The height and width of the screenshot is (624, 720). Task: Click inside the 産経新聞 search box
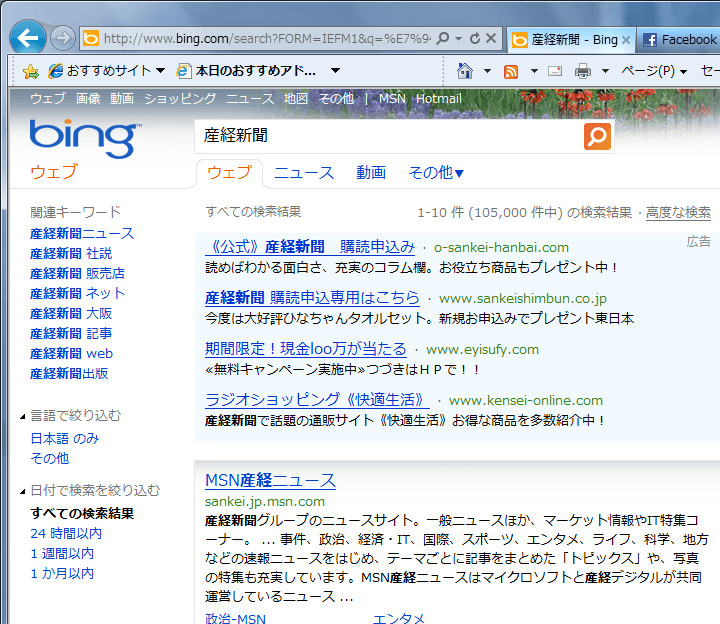click(389, 136)
